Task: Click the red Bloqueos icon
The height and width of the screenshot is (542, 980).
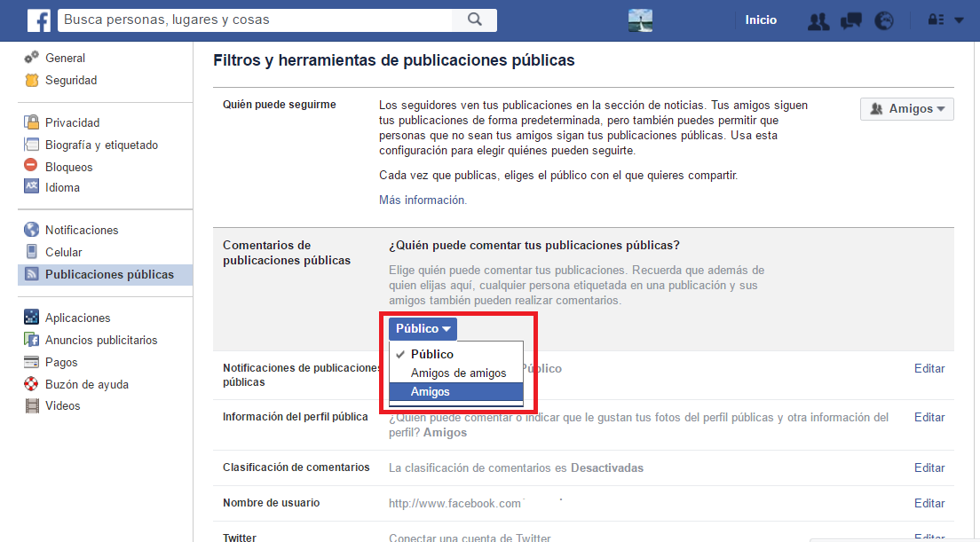Action: pos(31,166)
